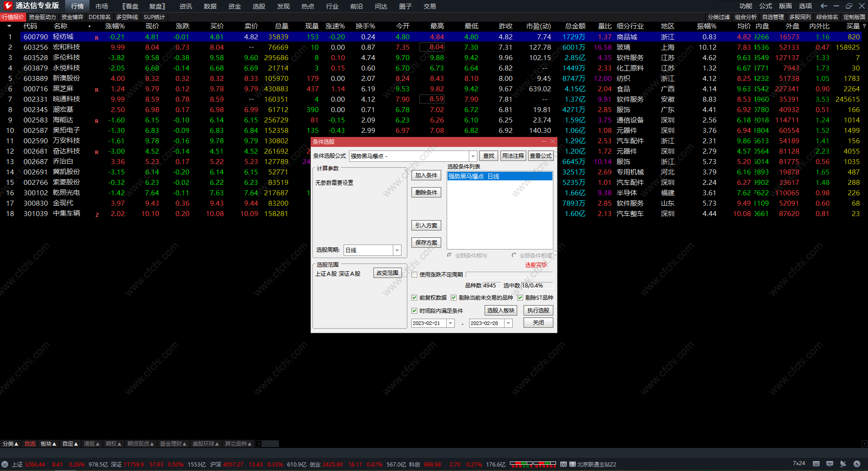Click the 改变范围 button
Viewport: 868px width, 471px height.
387,273
